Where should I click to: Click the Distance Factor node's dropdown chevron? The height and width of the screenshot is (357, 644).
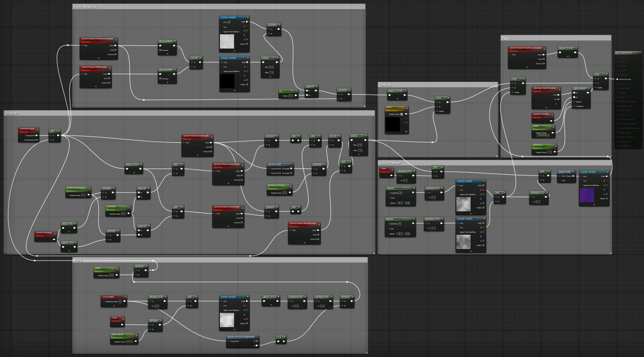point(291,187)
